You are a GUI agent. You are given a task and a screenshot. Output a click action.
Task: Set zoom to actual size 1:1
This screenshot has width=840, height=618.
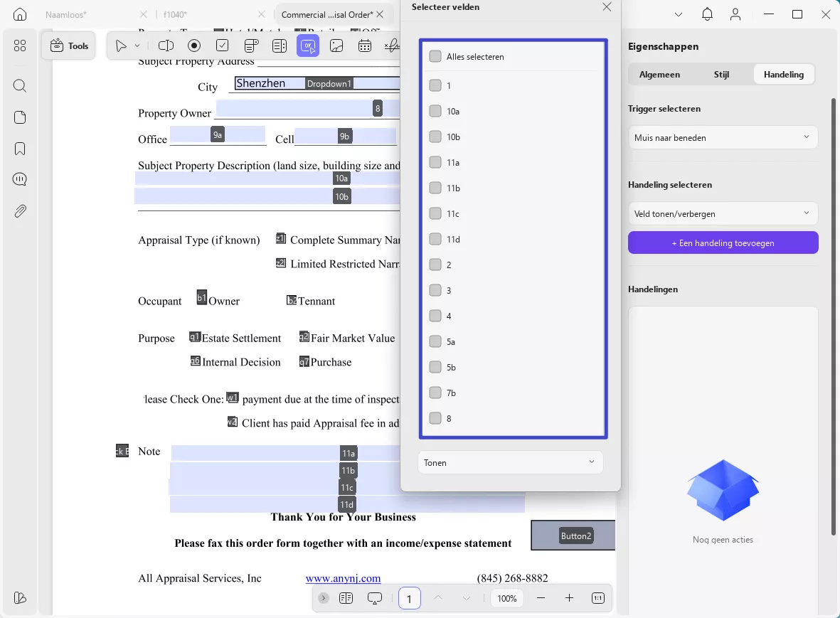[x=598, y=598]
